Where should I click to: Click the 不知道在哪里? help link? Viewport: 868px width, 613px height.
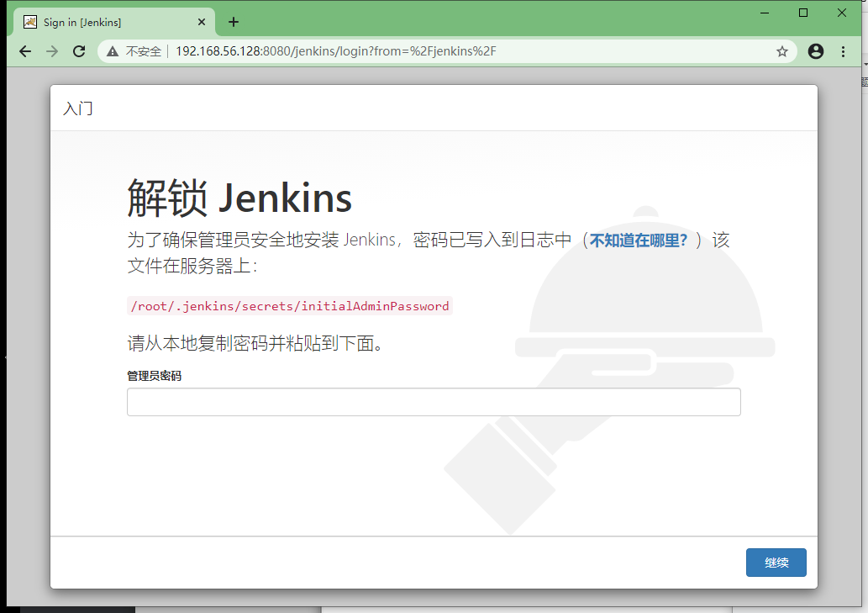tap(639, 240)
